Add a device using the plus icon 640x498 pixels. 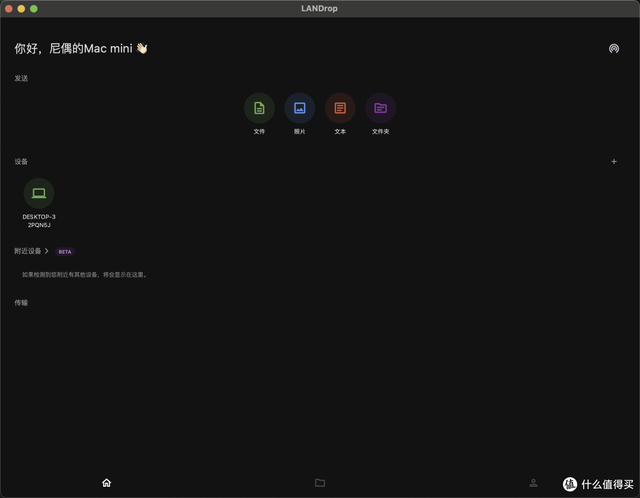pos(614,161)
